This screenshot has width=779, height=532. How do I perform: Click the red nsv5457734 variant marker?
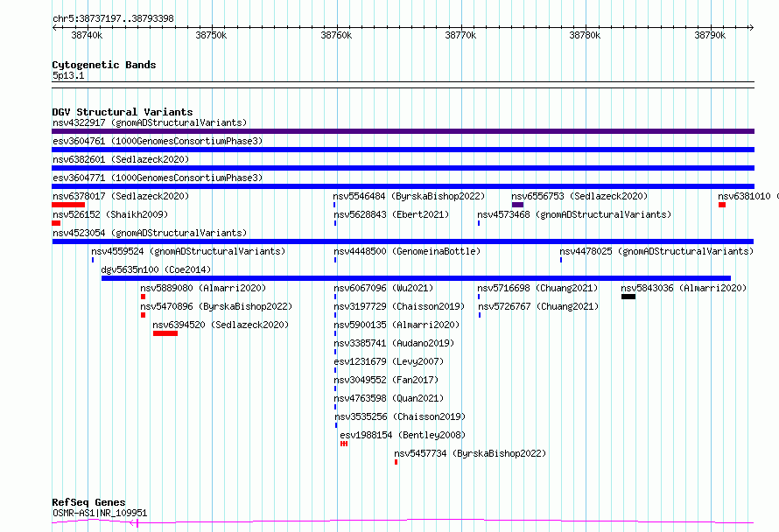click(x=396, y=462)
